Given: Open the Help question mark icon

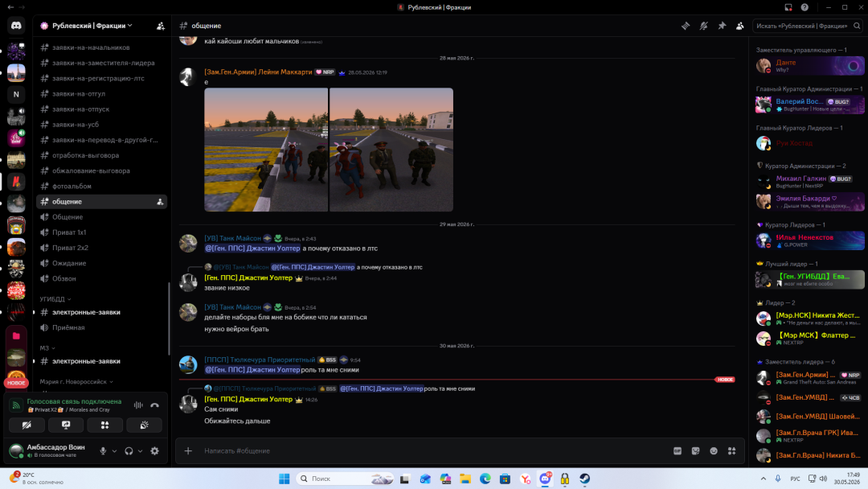Looking at the screenshot, I should coord(805,7).
